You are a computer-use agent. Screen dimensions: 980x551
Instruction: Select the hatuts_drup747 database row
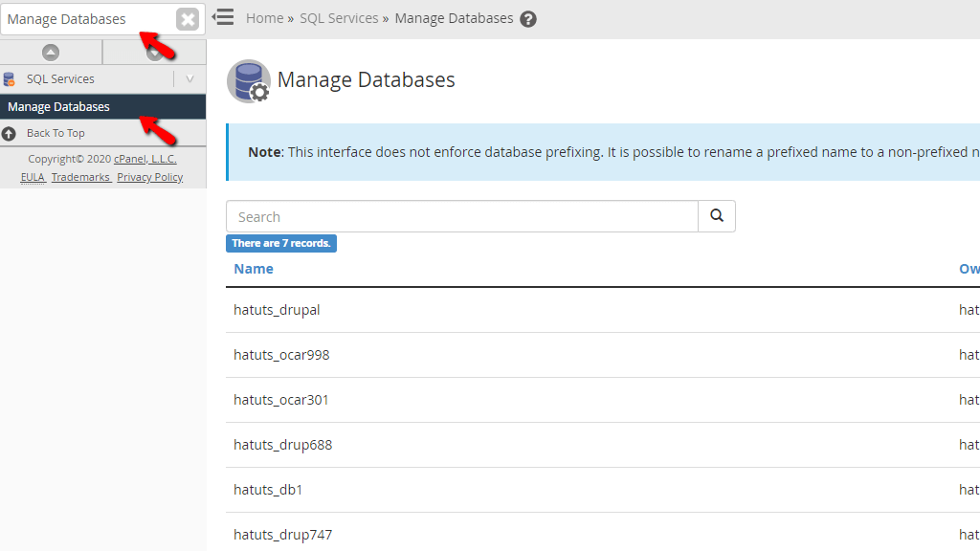(603, 532)
